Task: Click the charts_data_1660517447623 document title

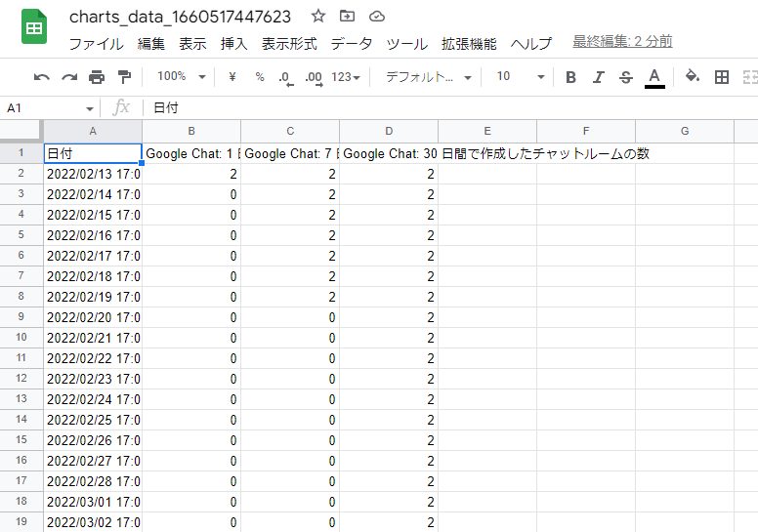Action: click(x=180, y=17)
